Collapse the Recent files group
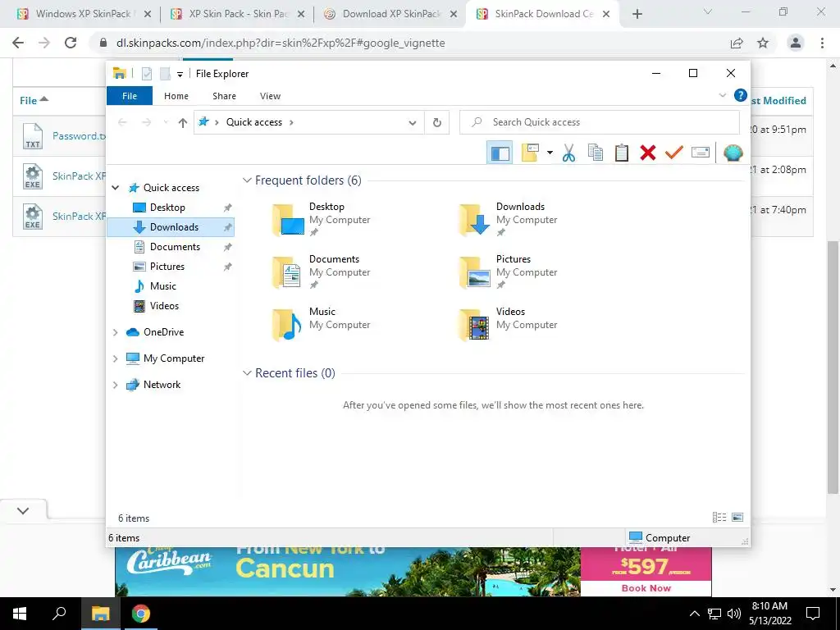The width and height of the screenshot is (840, 630). click(247, 373)
